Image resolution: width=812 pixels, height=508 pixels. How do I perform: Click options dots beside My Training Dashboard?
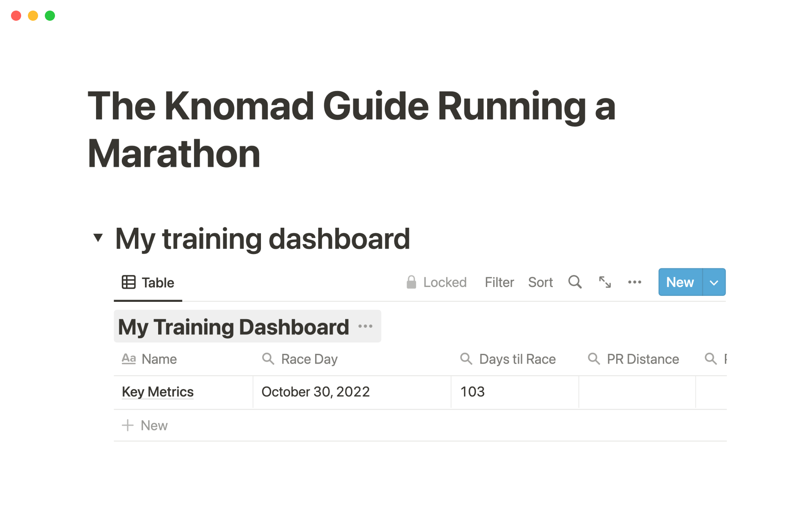(365, 326)
